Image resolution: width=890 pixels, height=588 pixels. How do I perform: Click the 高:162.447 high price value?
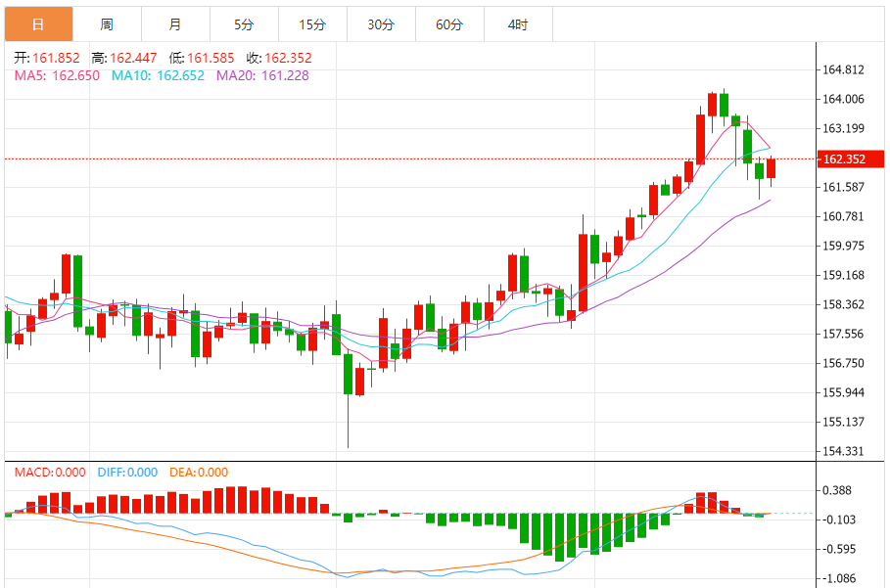tap(124, 58)
